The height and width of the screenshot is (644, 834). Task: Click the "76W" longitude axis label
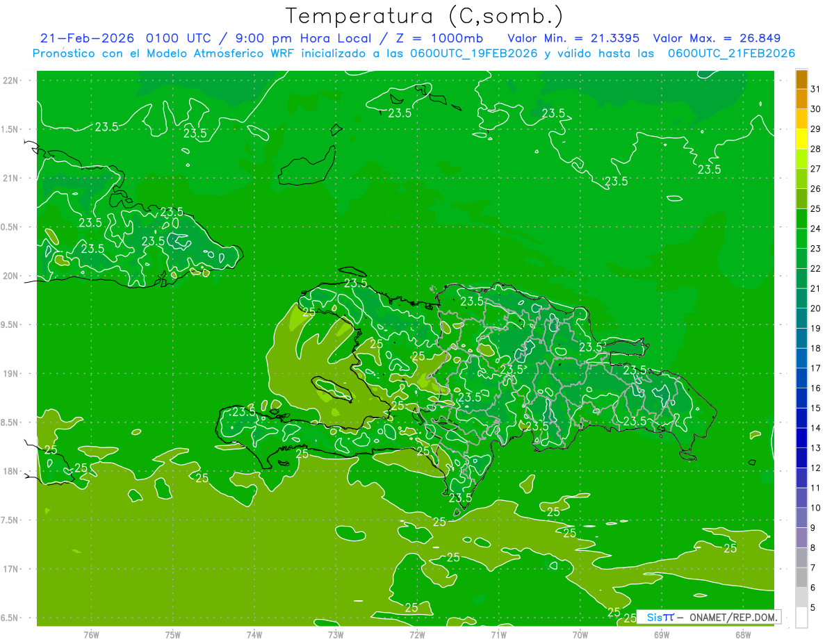[x=91, y=634]
